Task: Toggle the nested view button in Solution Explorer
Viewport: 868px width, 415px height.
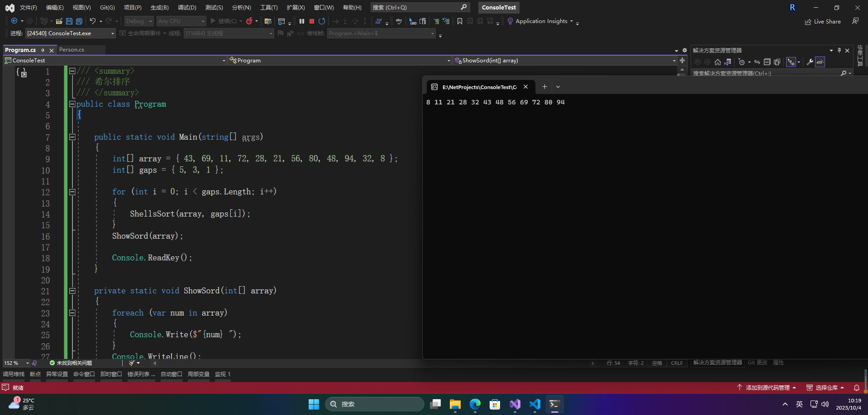Action: click(791, 62)
